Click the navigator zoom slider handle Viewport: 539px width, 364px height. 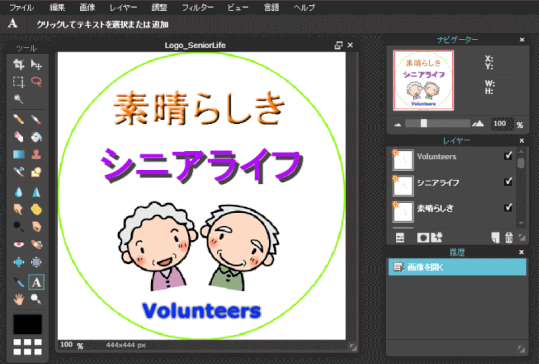[424, 123]
